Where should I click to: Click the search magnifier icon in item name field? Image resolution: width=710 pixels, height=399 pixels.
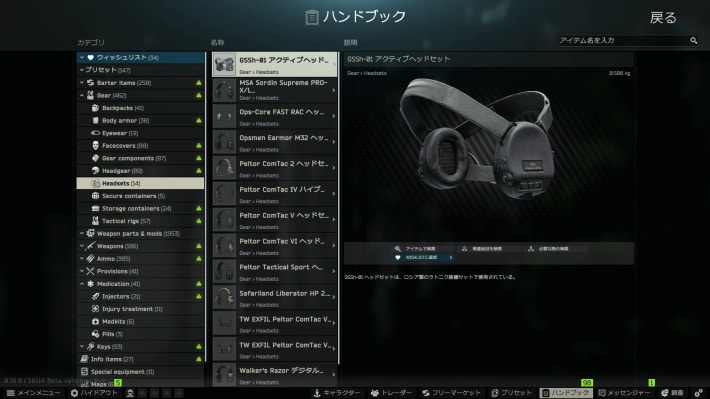693,41
